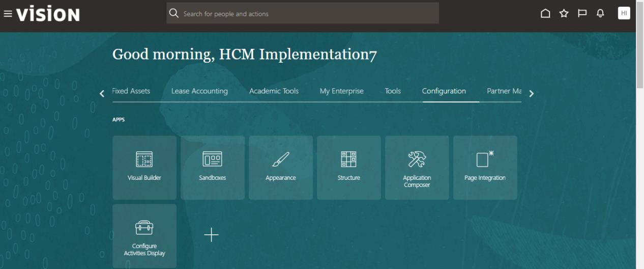View notifications bell icon

pos(600,14)
